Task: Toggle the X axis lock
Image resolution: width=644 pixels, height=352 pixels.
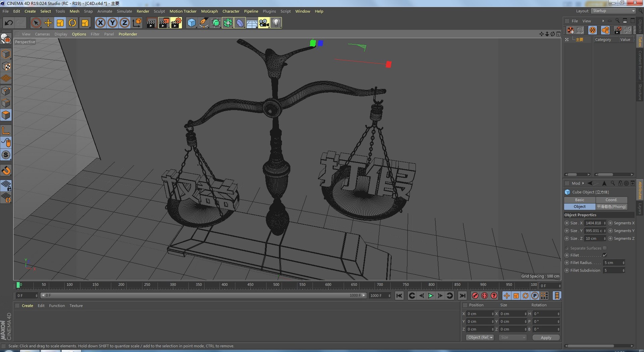Action: (100, 23)
